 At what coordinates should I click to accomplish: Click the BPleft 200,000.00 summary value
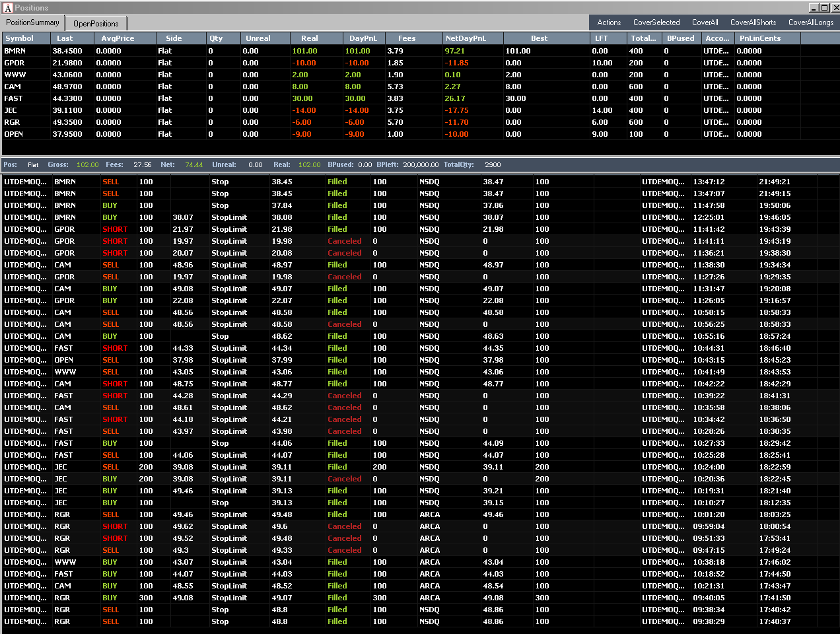(421, 165)
